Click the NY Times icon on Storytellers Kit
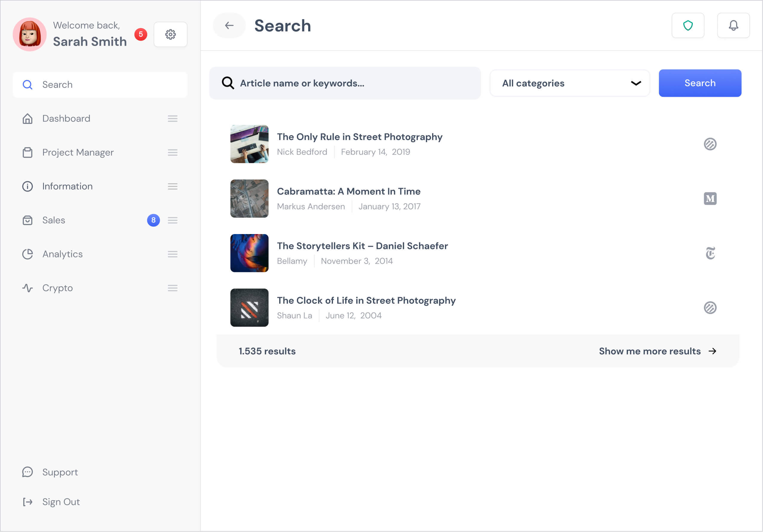 pos(710,253)
